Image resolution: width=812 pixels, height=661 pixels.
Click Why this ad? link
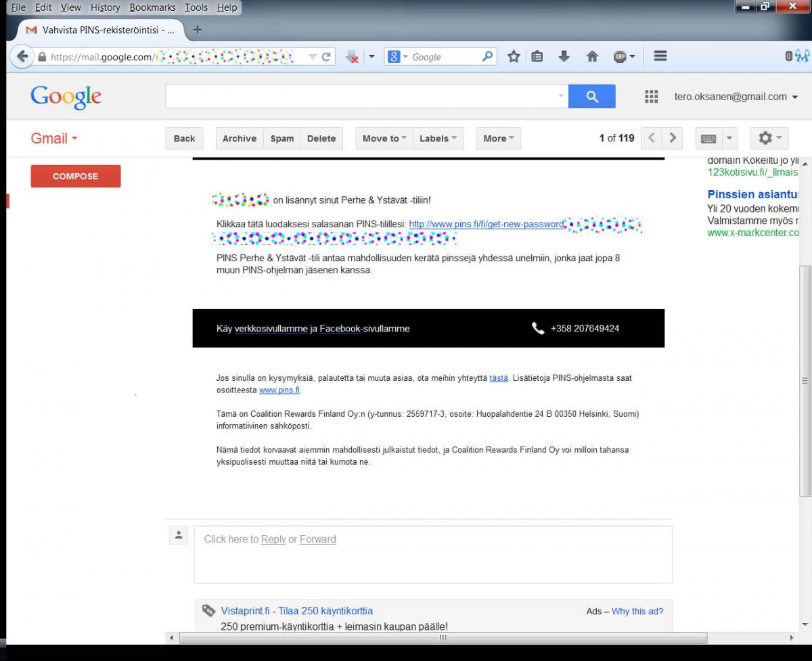tap(637, 611)
